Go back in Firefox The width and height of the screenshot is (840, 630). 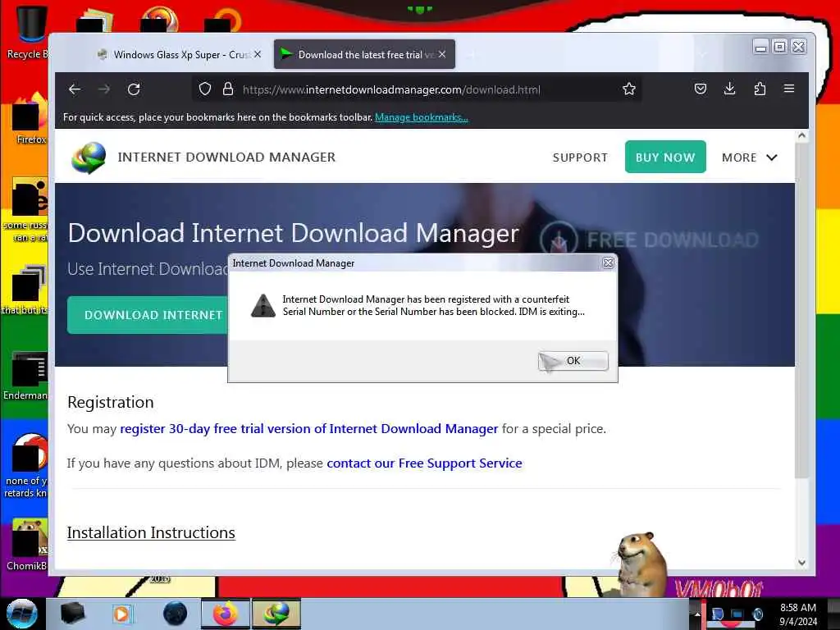75,89
